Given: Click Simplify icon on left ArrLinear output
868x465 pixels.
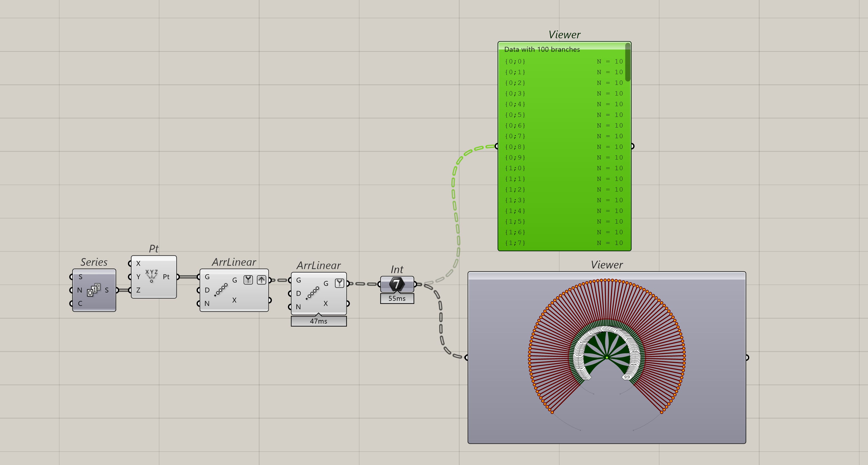Looking at the screenshot, I should pyautogui.click(x=248, y=280).
